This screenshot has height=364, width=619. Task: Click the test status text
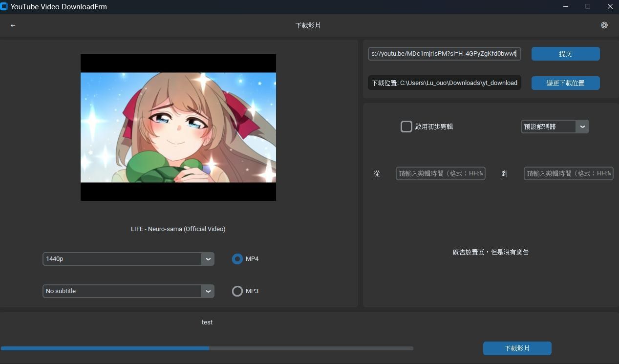tap(207, 322)
